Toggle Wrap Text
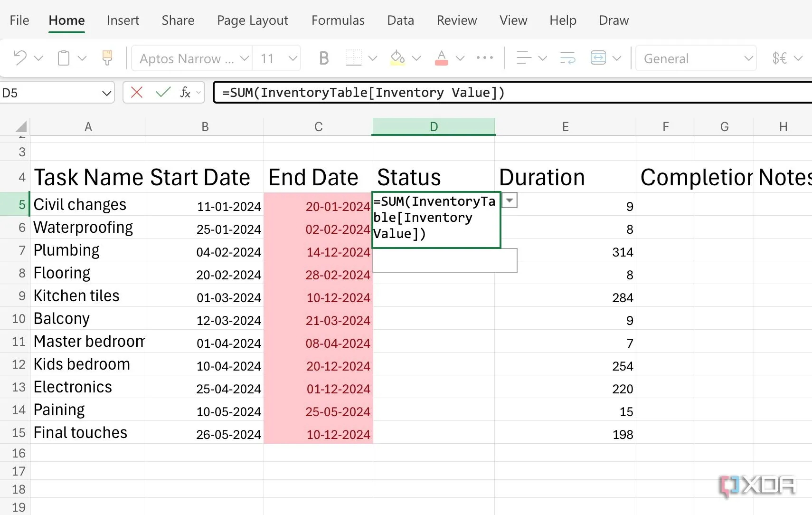The width and height of the screenshot is (812, 515). [567, 58]
